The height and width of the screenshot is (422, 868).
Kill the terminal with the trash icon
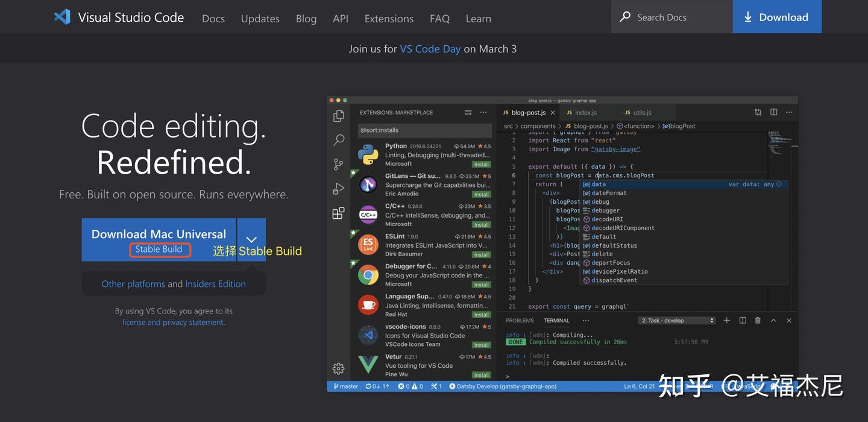(x=758, y=320)
